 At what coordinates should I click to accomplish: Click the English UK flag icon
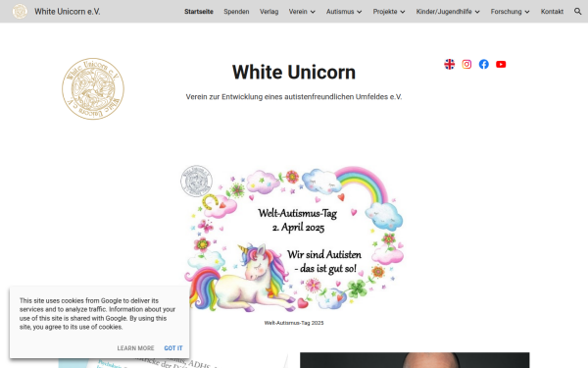pos(449,64)
